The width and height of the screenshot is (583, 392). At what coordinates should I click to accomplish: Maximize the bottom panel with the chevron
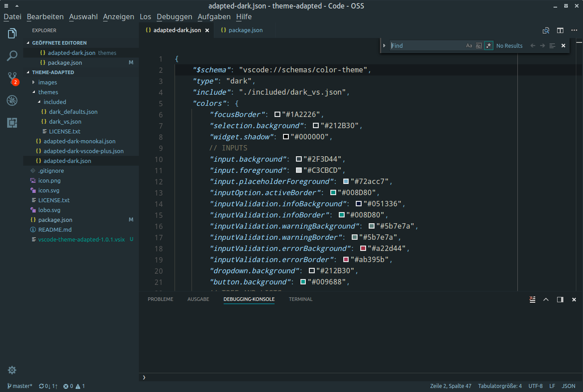pos(546,299)
